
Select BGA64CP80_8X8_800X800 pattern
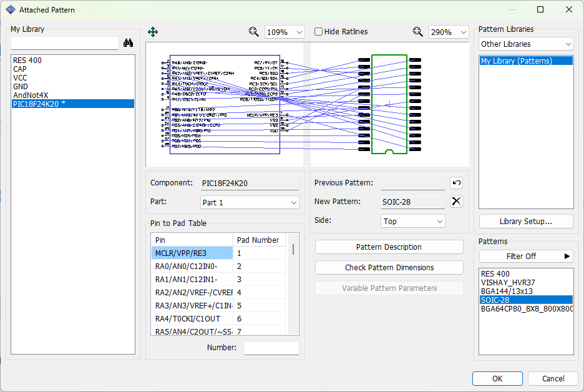[526, 309]
